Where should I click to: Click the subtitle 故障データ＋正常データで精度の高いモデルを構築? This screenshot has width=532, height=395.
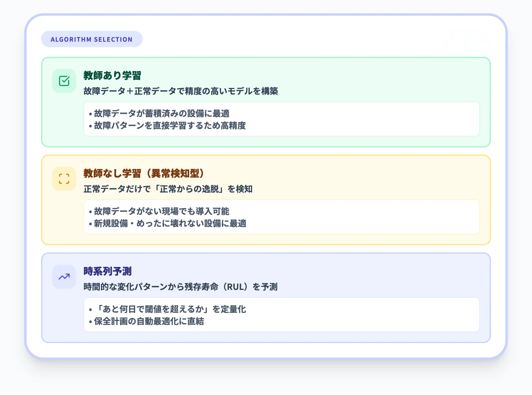pos(180,91)
